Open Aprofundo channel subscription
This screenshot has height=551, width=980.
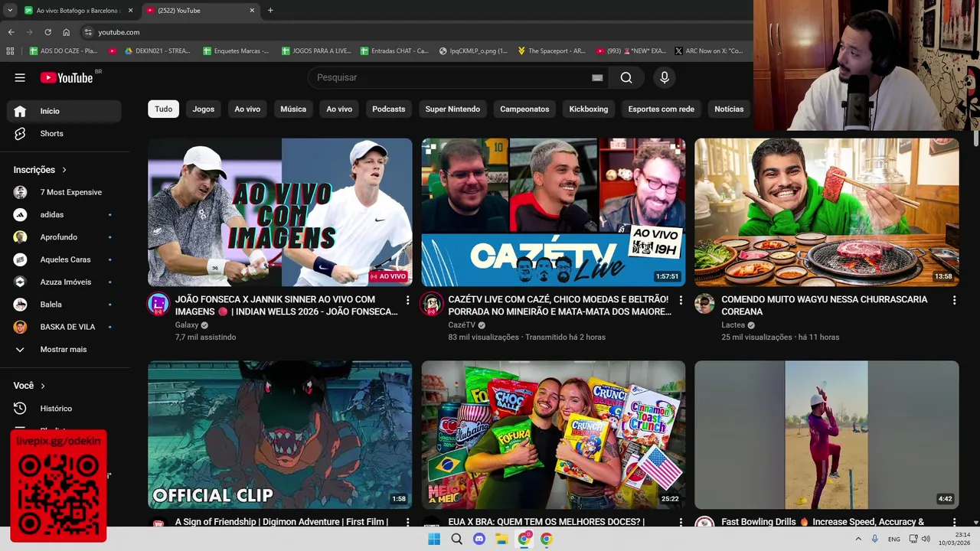tap(64, 237)
